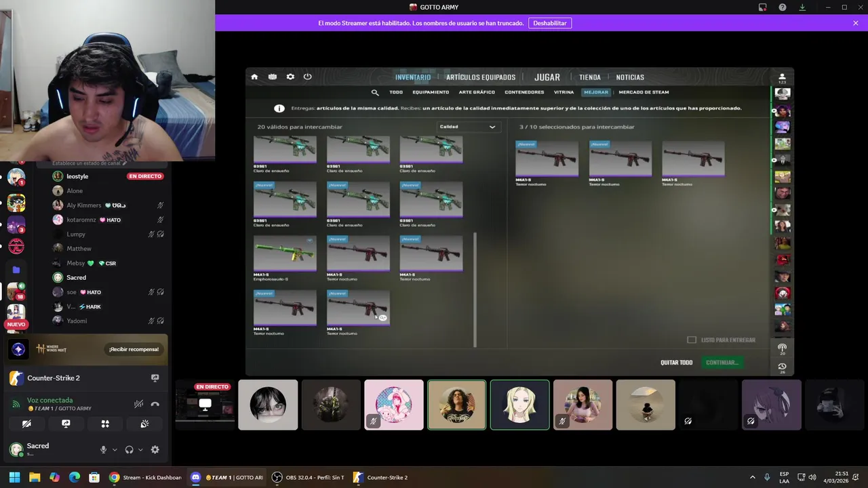The width and height of the screenshot is (868, 488).
Task: Open the Noticias tab
Action: click(630, 77)
